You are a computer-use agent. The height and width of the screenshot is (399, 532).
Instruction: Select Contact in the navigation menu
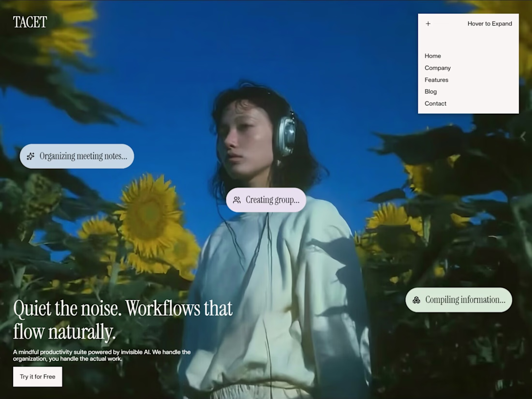tap(435, 103)
